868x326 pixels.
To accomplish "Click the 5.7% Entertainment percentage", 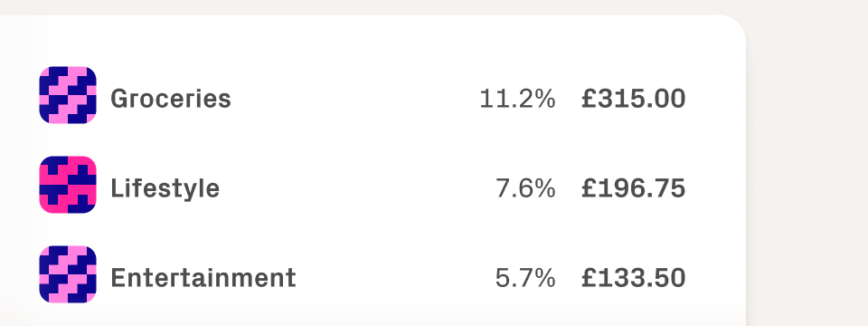I will (525, 278).
